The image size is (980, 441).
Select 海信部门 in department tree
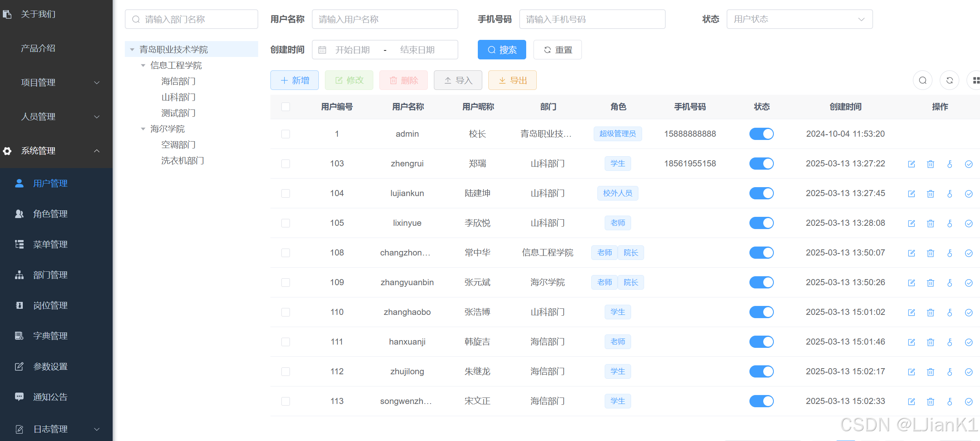tap(178, 81)
